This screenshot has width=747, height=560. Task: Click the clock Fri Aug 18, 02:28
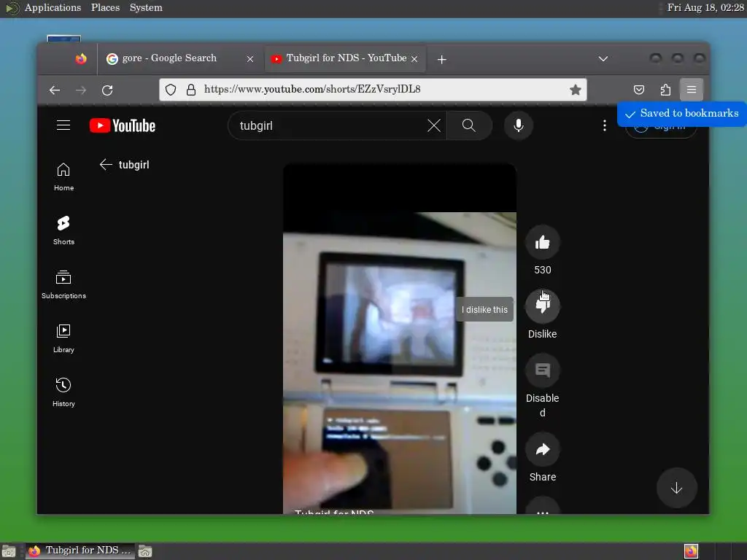pyautogui.click(x=705, y=7)
